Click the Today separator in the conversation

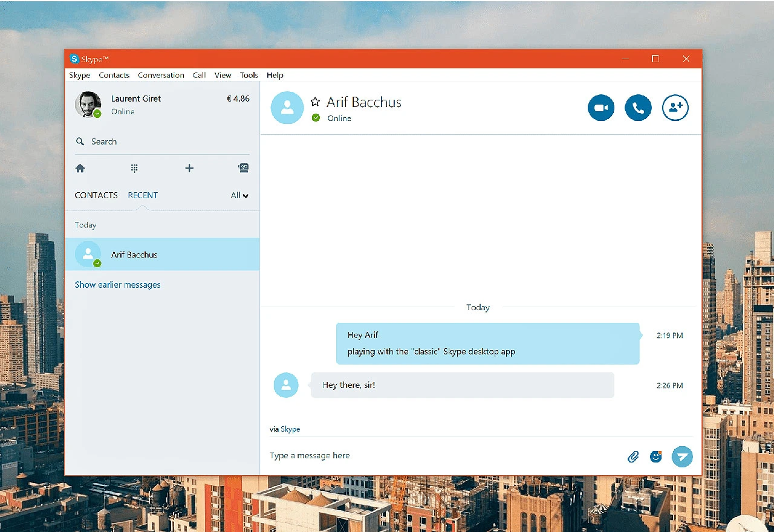click(478, 308)
